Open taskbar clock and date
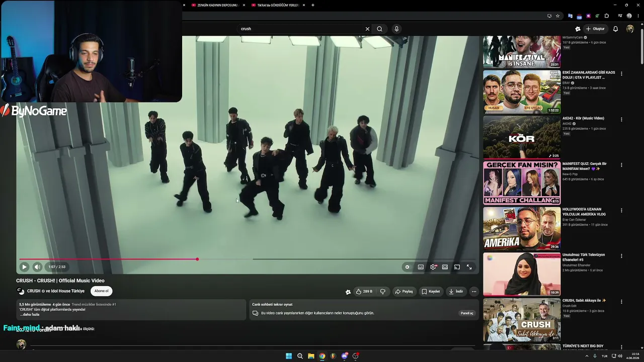Image resolution: width=644 pixels, height=362 pixels. point(633,356)
